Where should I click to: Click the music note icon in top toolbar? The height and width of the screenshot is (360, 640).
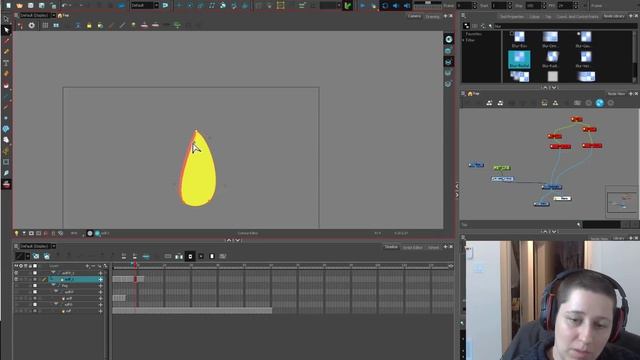click(212, 6)
